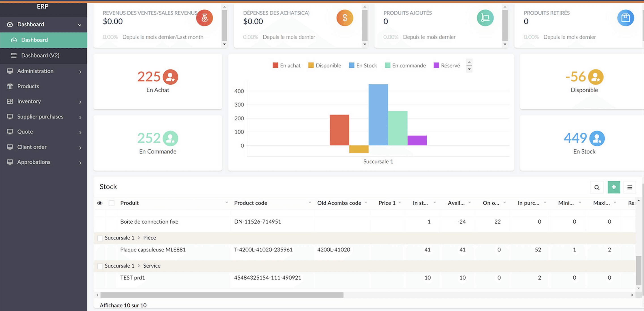
Task: Check the select-all checkbox in Stock table
Action: (x=112, y=203)
